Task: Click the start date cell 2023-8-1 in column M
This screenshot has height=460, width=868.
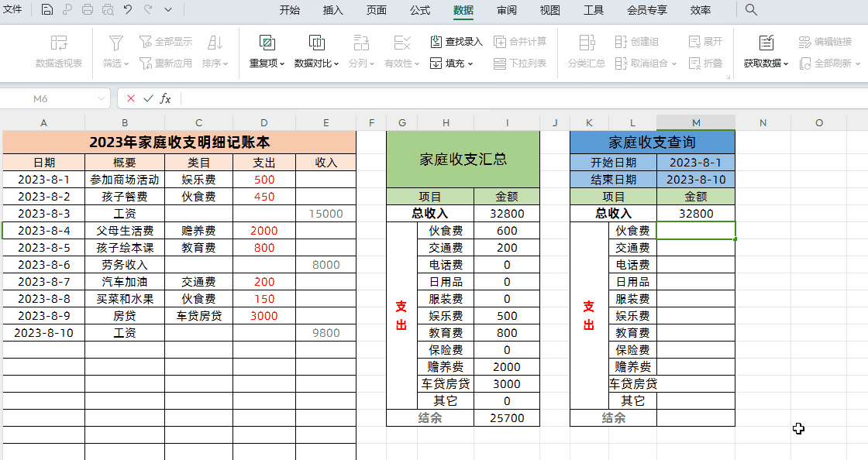Action: (x=696, y=163)
